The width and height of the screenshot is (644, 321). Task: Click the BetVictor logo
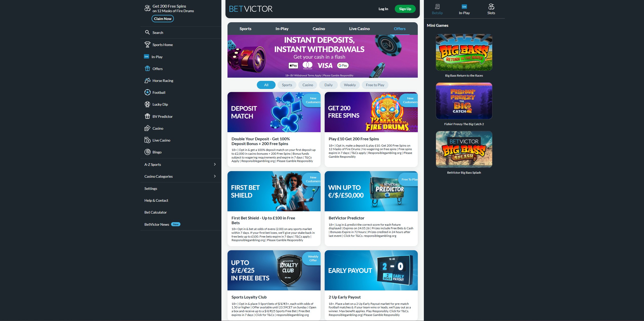point(251,9)
